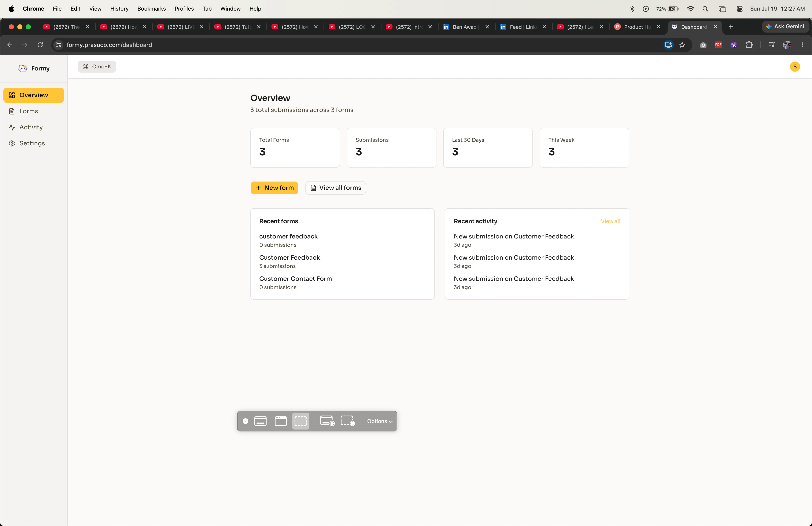Click View all forms button

[335, 188]
